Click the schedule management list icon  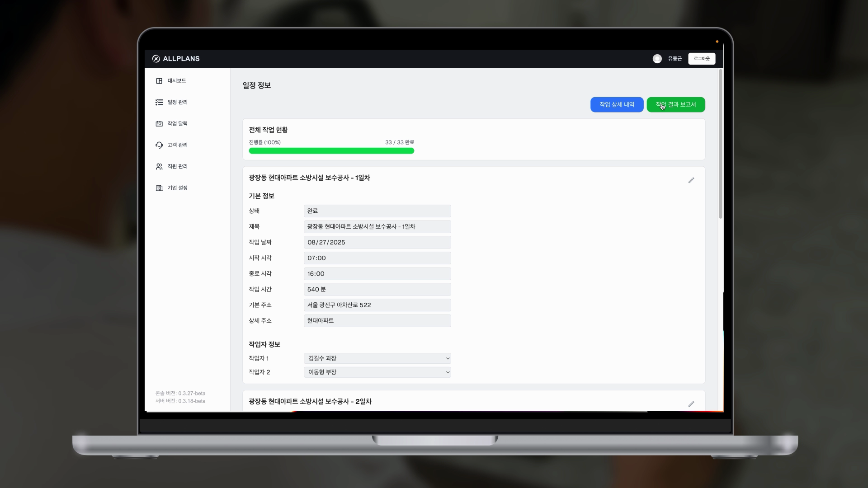[x=159, y=102]
